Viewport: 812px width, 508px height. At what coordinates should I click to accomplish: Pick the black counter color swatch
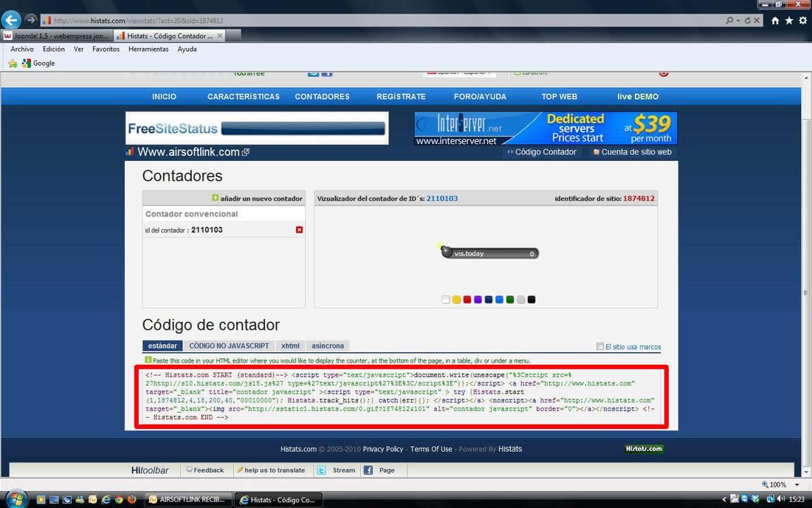531,299
